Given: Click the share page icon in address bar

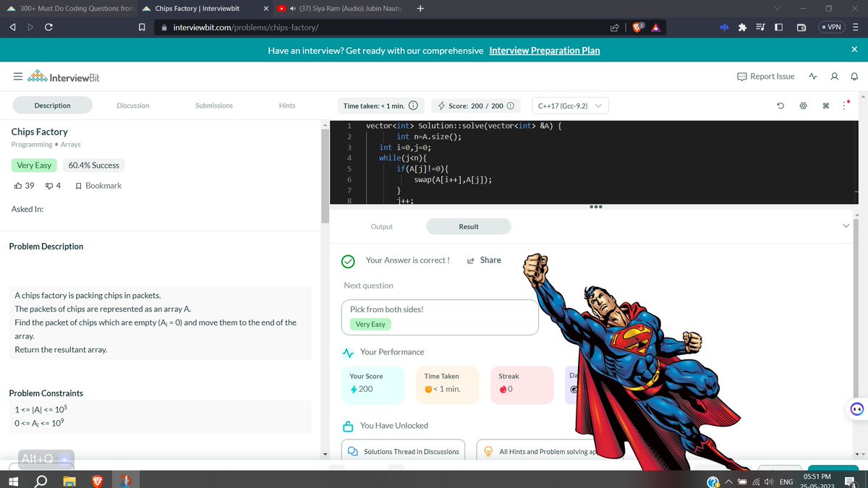Looking at the screenshot, I should (x=616, y=27).
